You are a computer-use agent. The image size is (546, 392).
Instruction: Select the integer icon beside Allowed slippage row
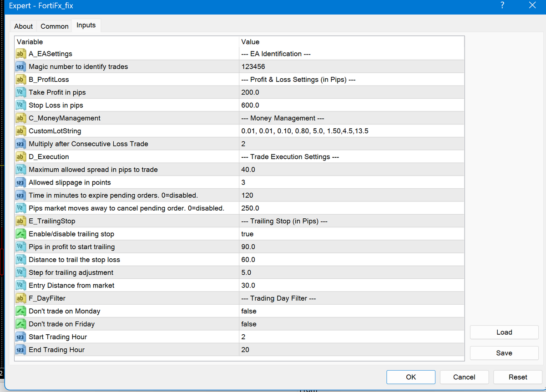click(20, 182)
